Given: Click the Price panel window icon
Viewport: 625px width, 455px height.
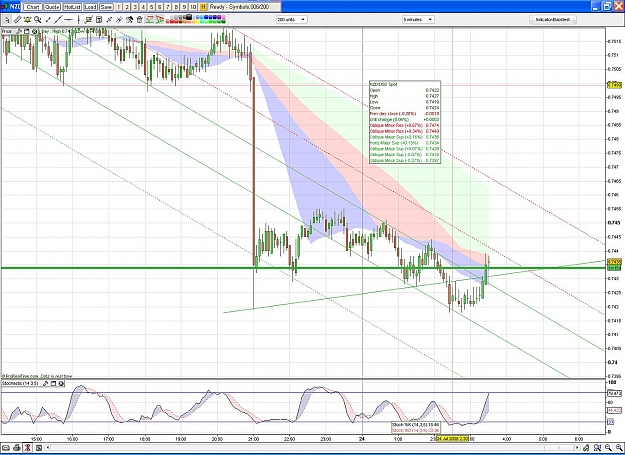Looking at the screenshot, I should tap(27, 31).
